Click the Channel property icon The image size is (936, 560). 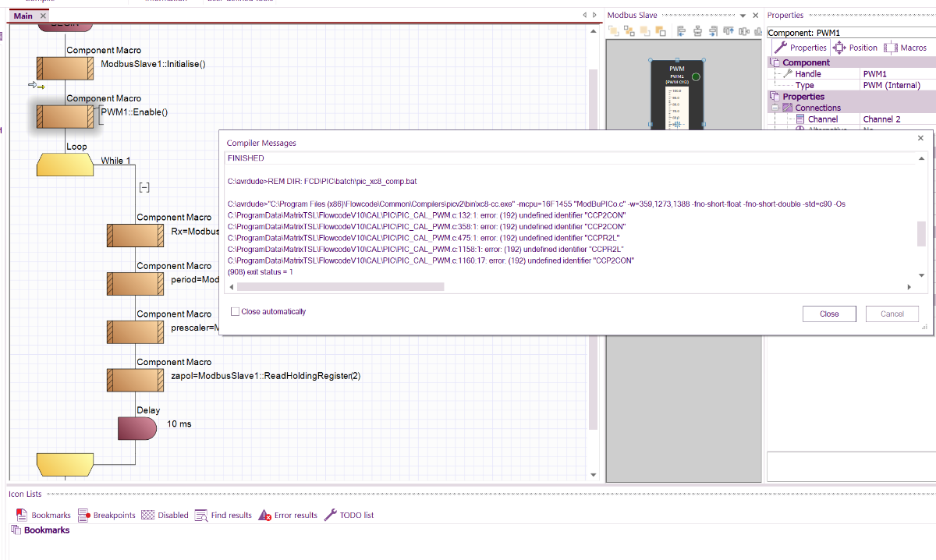[x=800, y=119]
